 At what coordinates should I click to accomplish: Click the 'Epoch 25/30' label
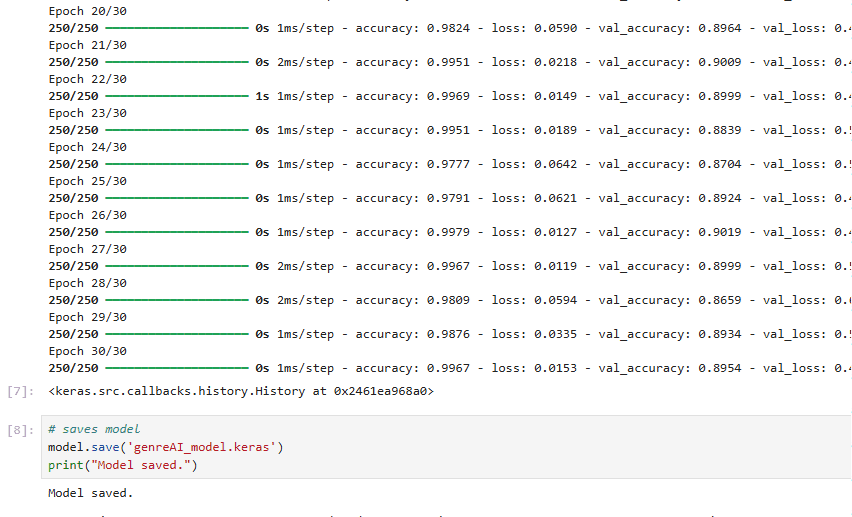click(x=87, y=181)
